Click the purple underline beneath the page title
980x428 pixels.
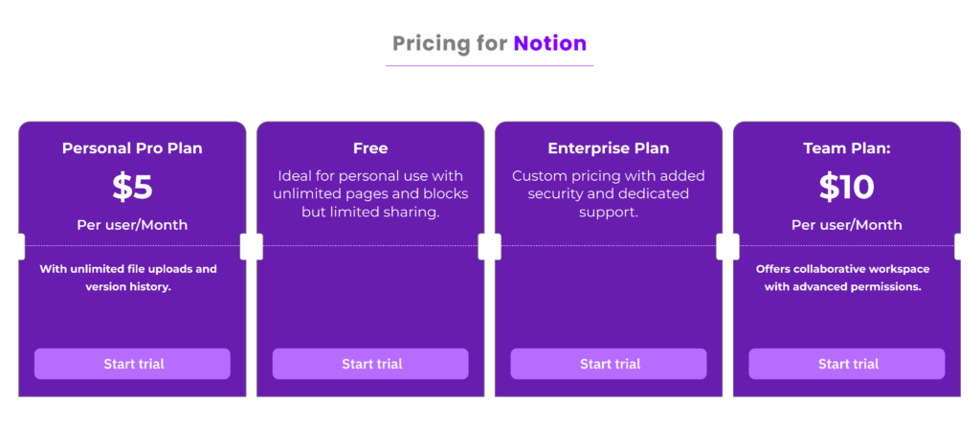489,66
